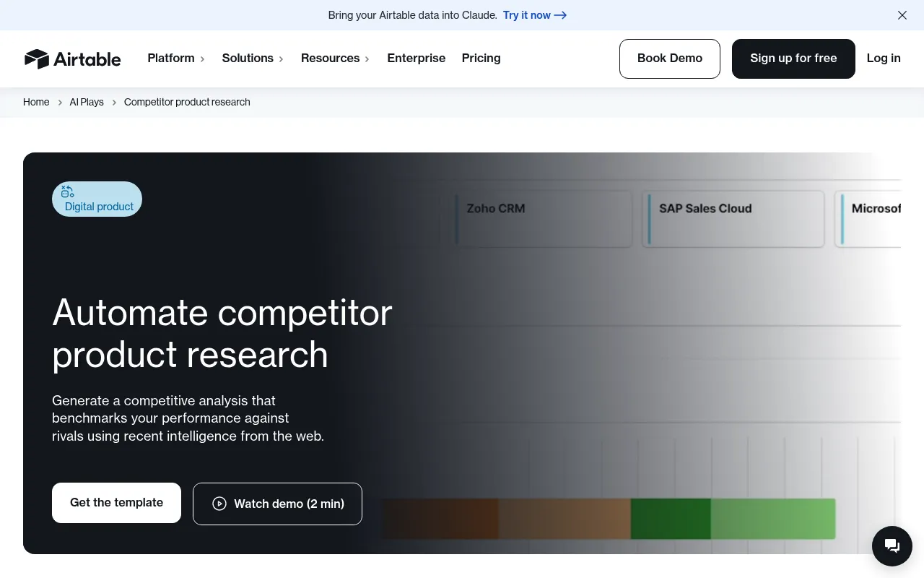Click the Get the template button

tap(116, 503)
